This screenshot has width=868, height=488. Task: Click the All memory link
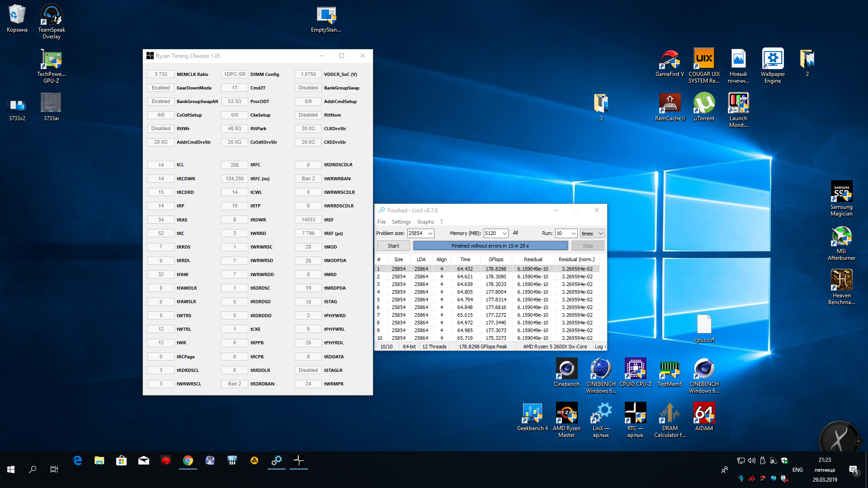[515, 233]
